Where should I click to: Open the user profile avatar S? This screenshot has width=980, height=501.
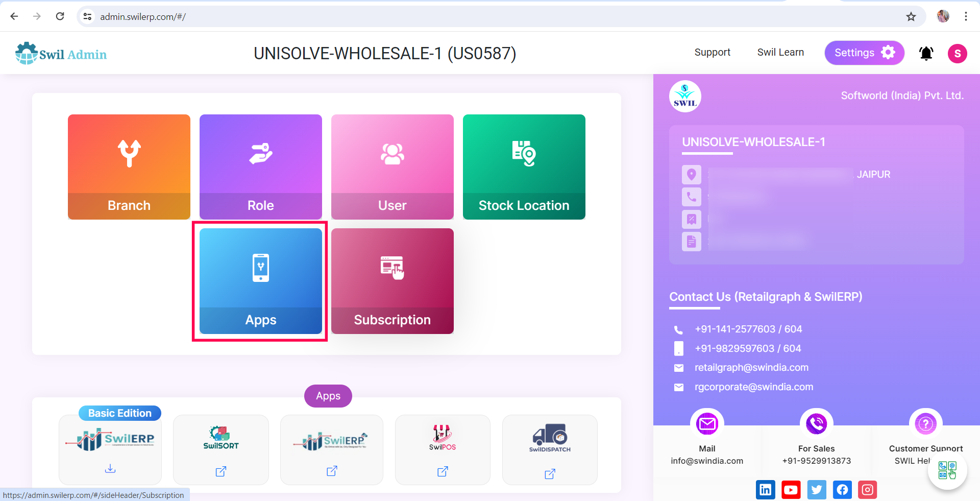point(958,53)
